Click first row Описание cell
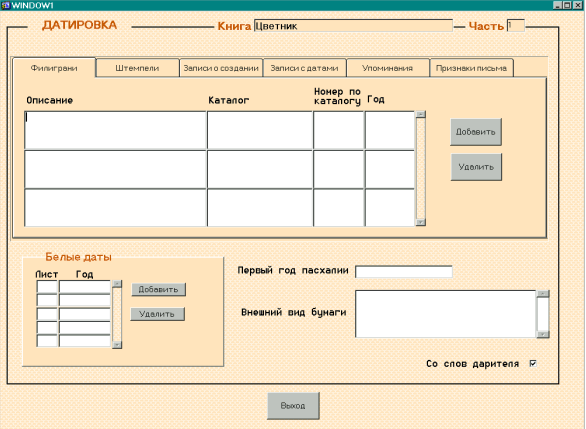The height and width of the screenshot is (429, 586). (115, 130)
